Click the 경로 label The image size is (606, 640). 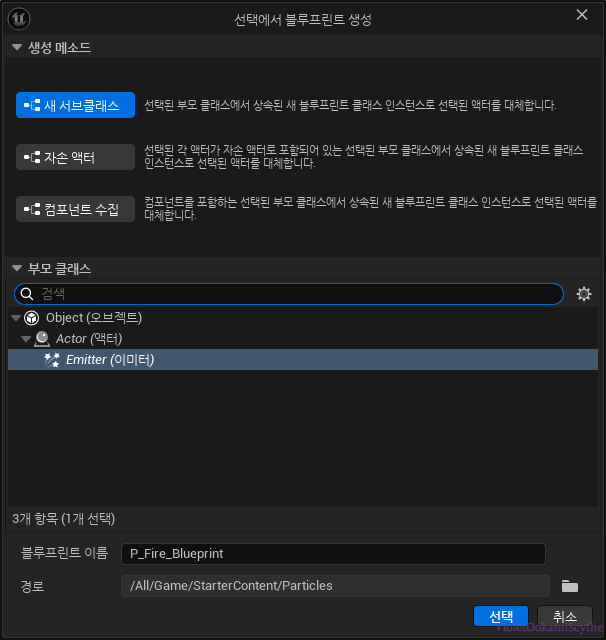pos(32,587)
